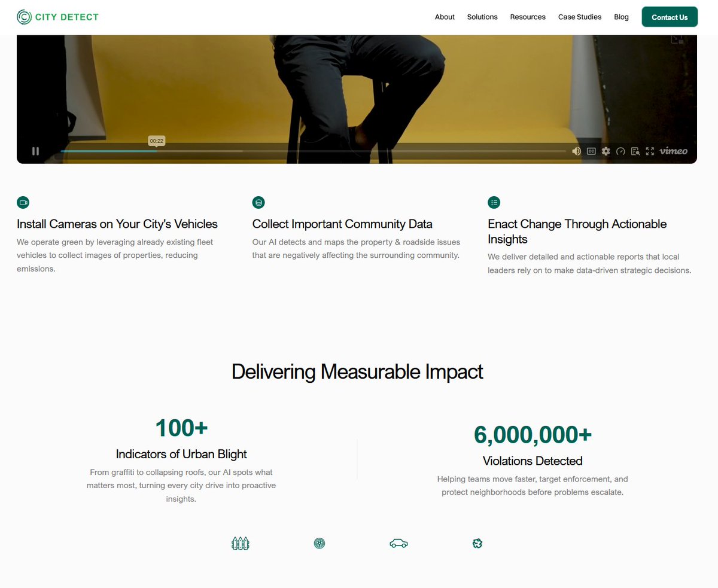Click the City Detect logo
718x588 pixels.
pos(58,17)
